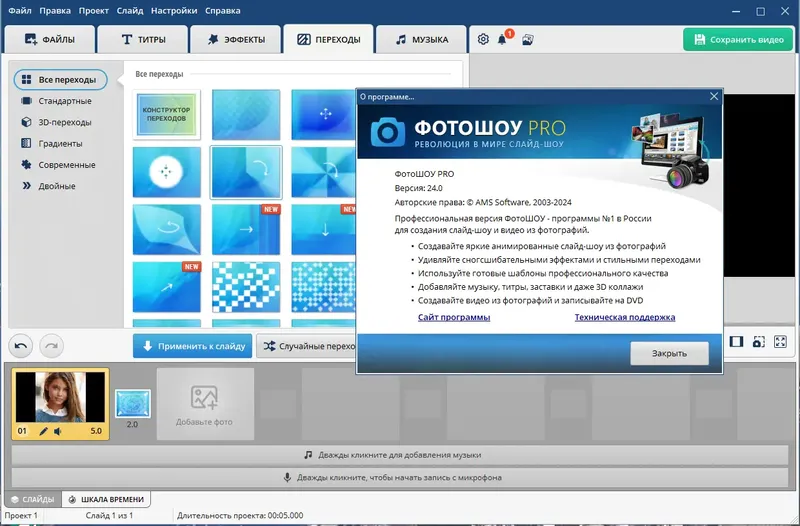Open notifications bell icon
Viewport: 800px width, 526px height.
click(502, 40)
